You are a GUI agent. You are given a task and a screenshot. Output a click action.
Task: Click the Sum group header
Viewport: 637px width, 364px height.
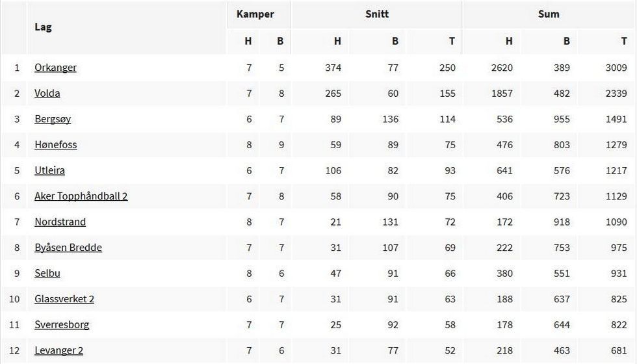[x=549, y=14]
